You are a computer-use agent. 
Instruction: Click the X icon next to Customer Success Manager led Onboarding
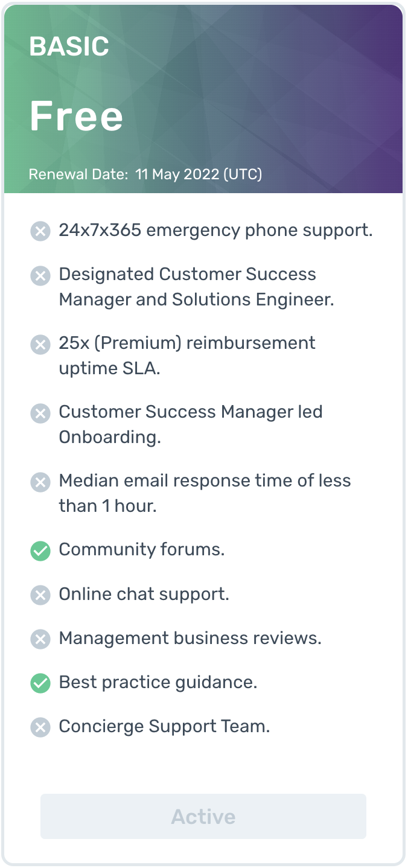click(x=40, y=413)
